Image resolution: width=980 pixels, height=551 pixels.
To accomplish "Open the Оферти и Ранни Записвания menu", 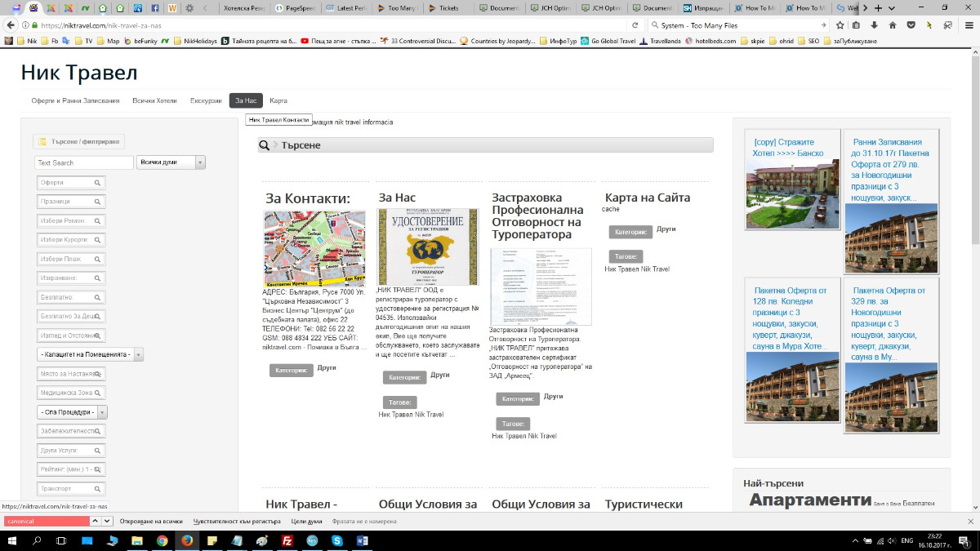I will point(76,100).
